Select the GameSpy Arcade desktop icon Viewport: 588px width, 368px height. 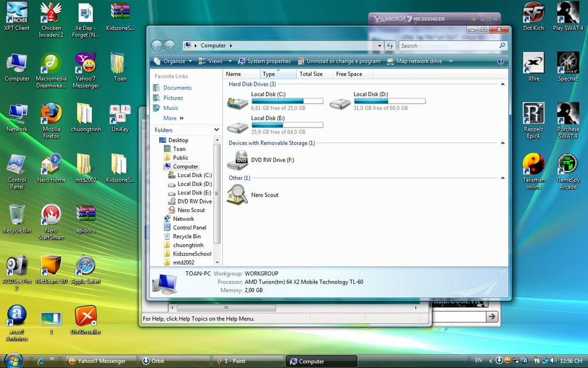coord(568,171)
